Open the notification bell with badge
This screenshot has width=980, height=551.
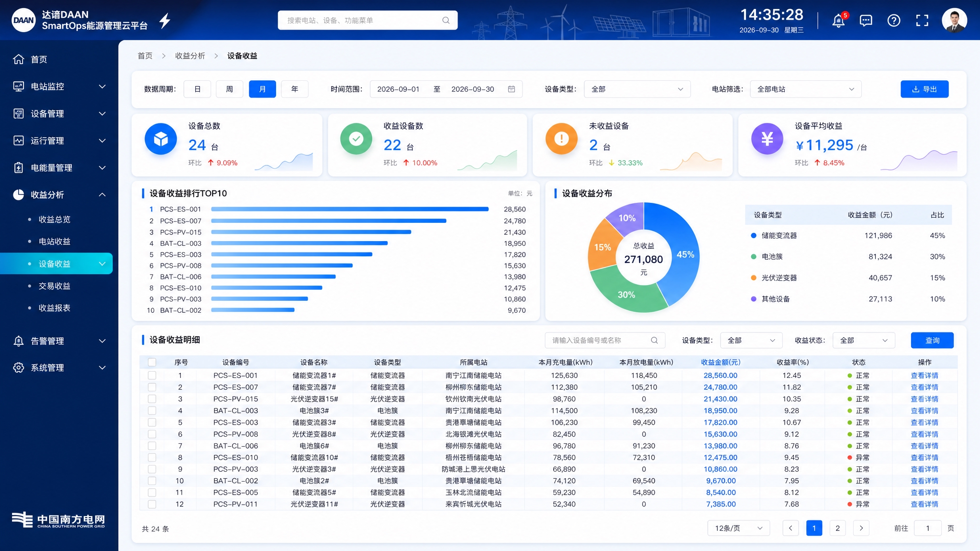pyautogui.click(x=839, y=21)
